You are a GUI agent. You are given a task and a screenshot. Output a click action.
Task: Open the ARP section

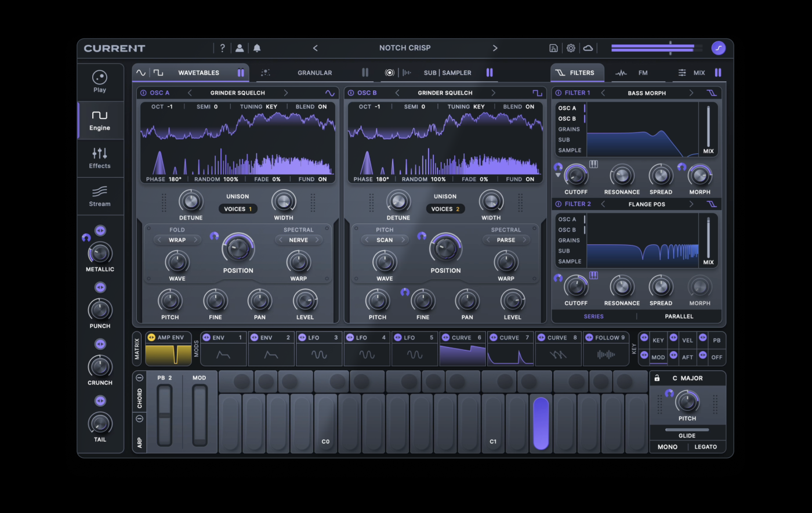[139, 442]
